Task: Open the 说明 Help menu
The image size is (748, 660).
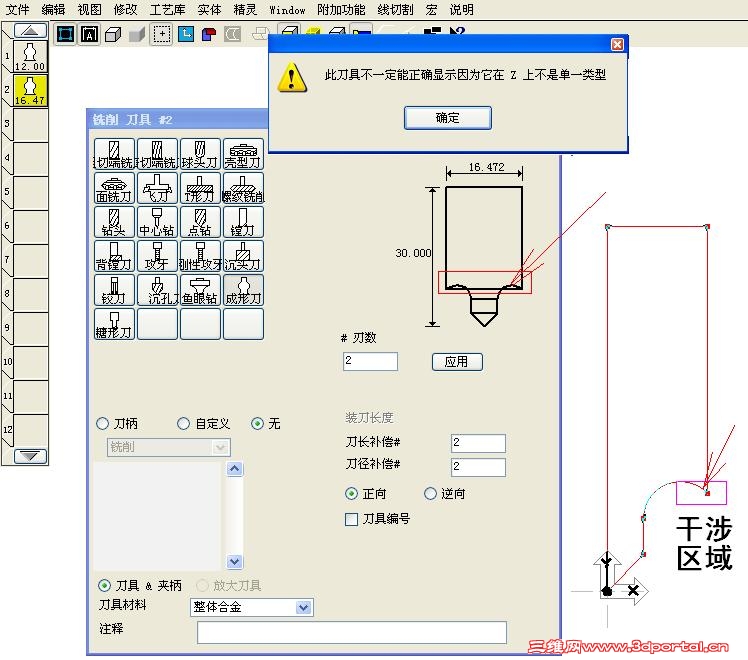Action: [462, 9]
